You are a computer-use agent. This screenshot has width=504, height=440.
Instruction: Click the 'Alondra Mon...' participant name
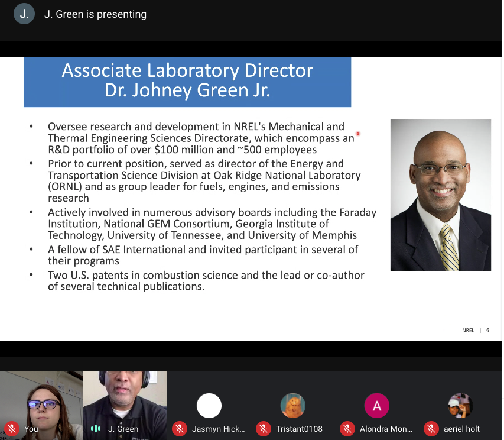coord(386,429)
